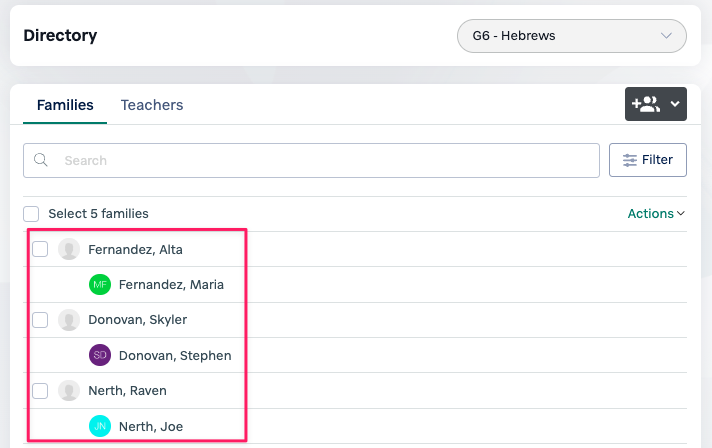Click the magnifier icon in search bar
This screenshot has width=712, height=448.
(x=41, y=160)
